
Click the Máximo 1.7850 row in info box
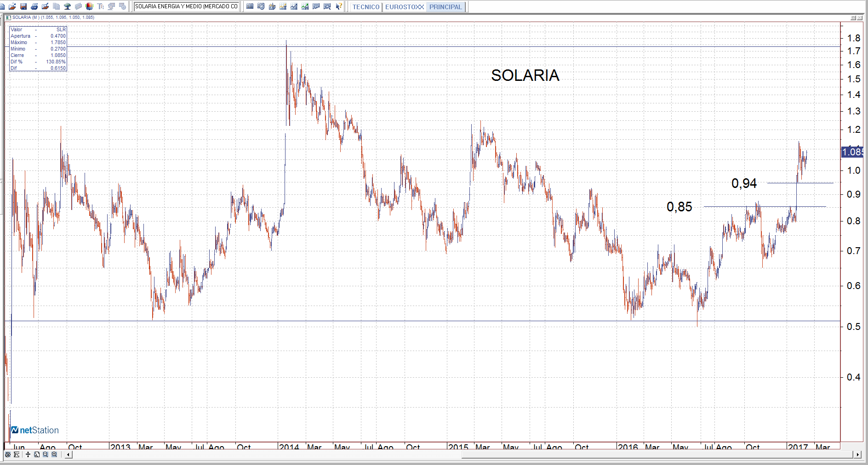(38, 42)
